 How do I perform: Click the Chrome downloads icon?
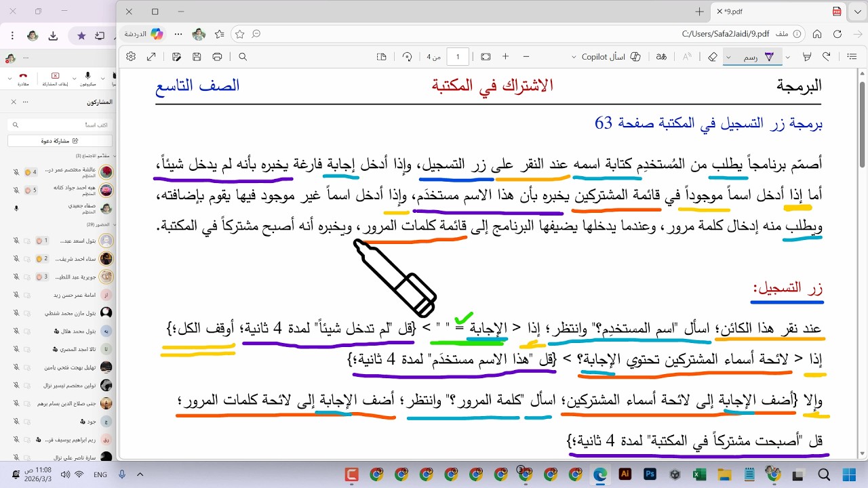(x=53, y=36)
